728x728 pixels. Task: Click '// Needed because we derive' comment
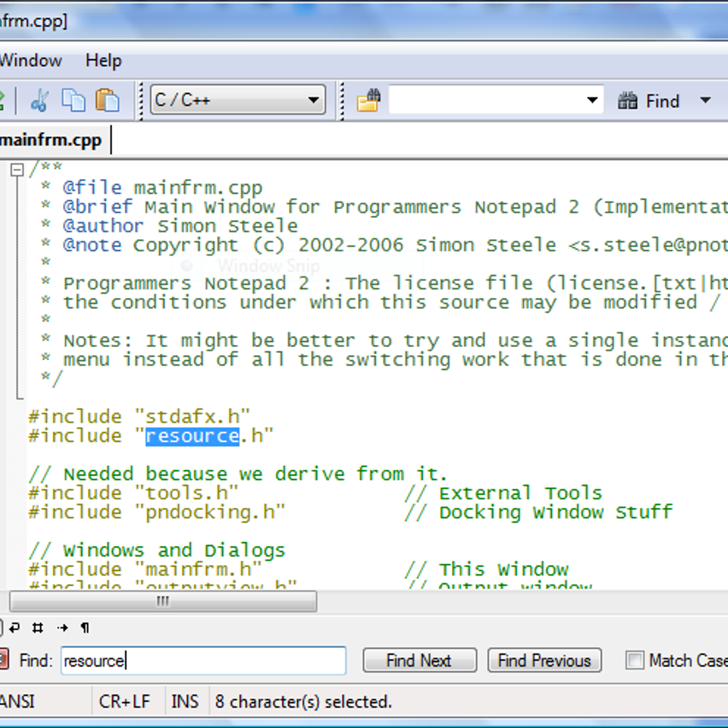point(238,474)
